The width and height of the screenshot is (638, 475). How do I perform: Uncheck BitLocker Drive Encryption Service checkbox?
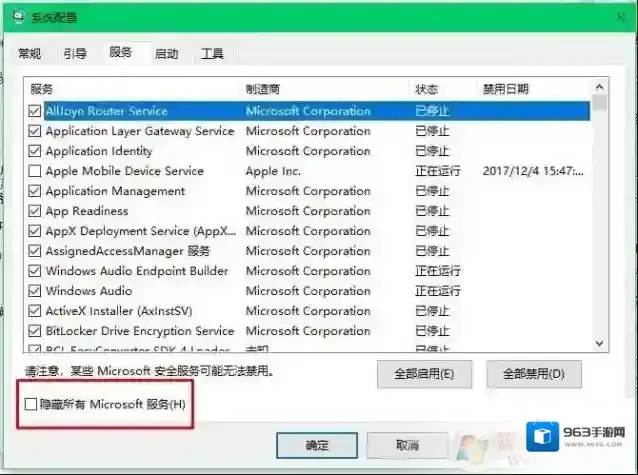pos(35,331)
